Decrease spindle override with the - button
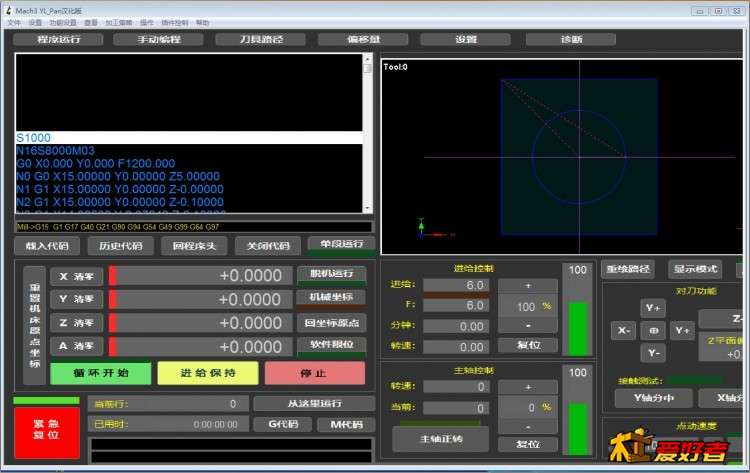Screen dimensions: 750x473 pyautogui.click(x=528, y=427)
